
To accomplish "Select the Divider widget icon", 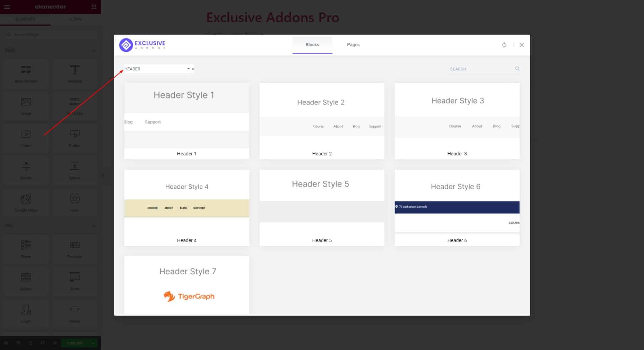I will 26,166.
